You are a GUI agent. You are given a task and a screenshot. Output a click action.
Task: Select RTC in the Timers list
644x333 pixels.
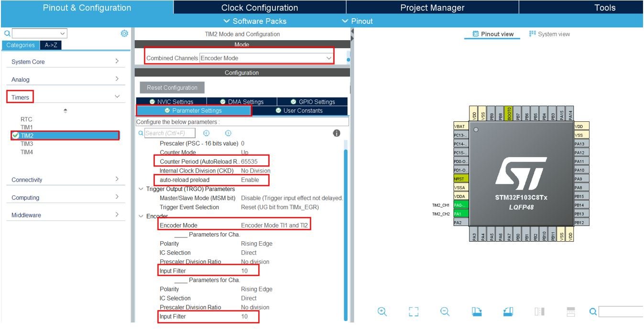click(x=26, y=119)
